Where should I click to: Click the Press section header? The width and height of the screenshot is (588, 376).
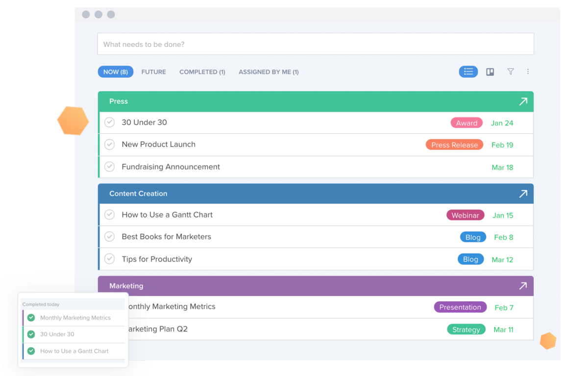316,101
